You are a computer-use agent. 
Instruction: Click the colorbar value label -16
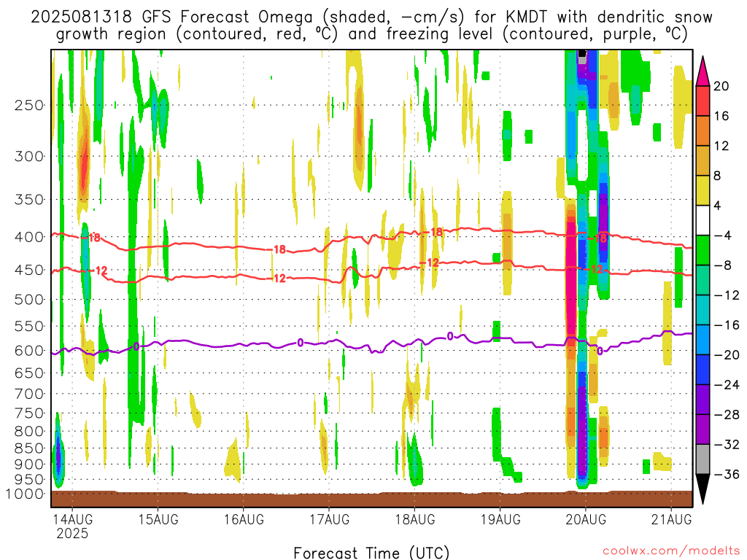point(727,325)
